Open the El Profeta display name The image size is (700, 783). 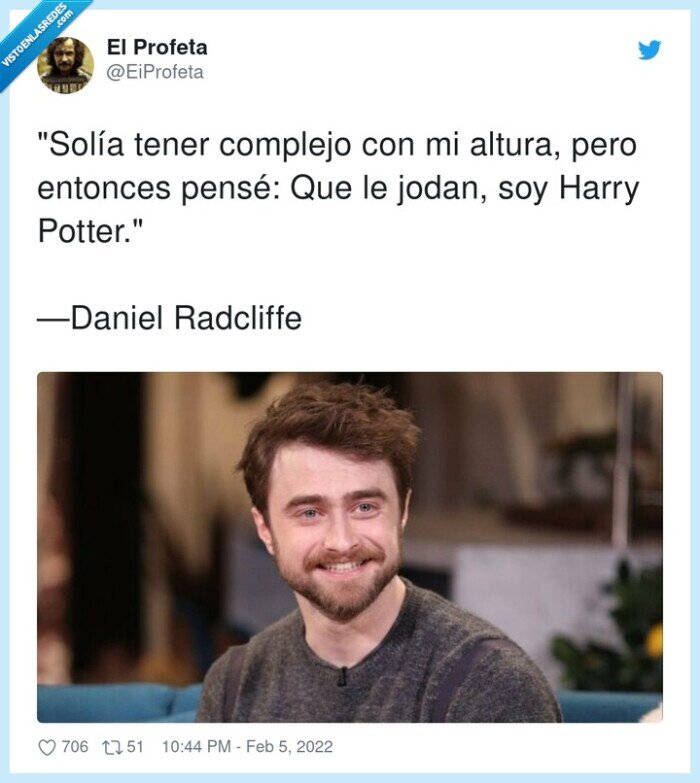point(157,47)
